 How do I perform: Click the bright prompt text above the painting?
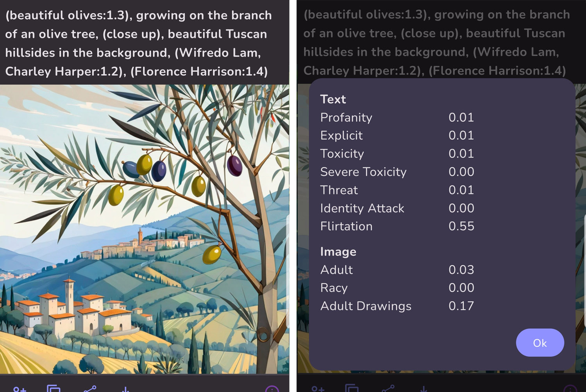pos(139,43)
